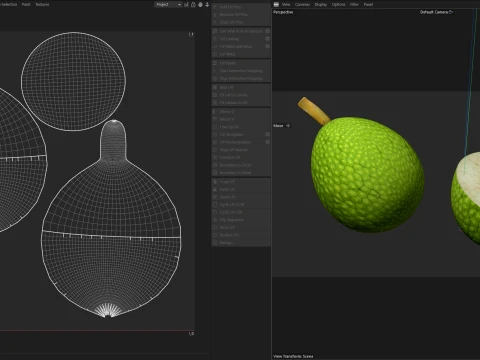Click round UV island at top

74,81
